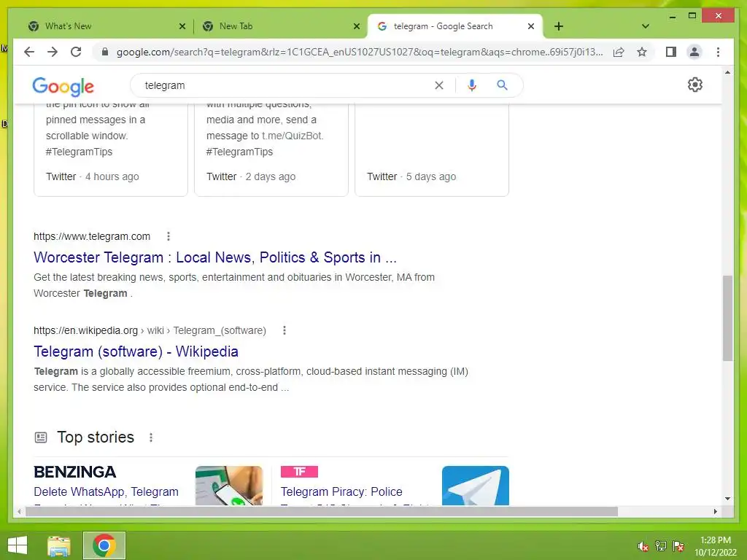The width and height of the screenshot is (747, 560).
Task: Click the Benzinga story phone thumbnail
Action: [x=228, y=485]
